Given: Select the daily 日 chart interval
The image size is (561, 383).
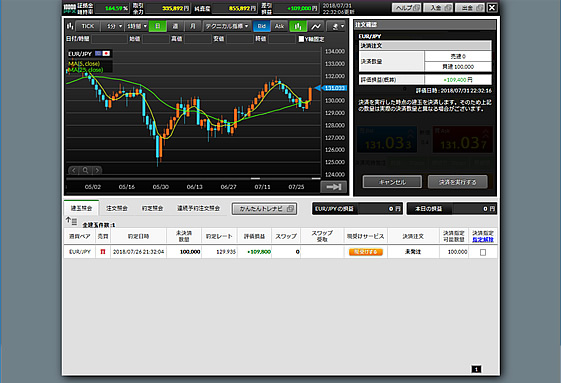Looking at the screenshot, I should coord(158,26).
